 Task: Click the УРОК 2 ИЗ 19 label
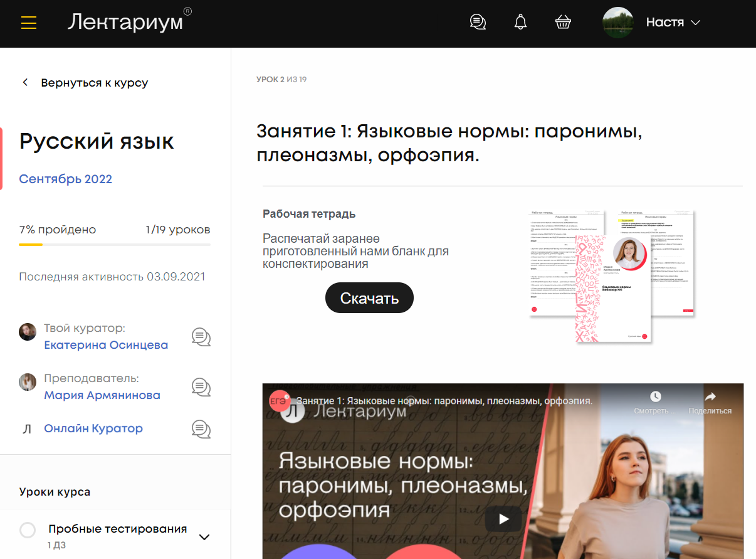click(281, 80)
